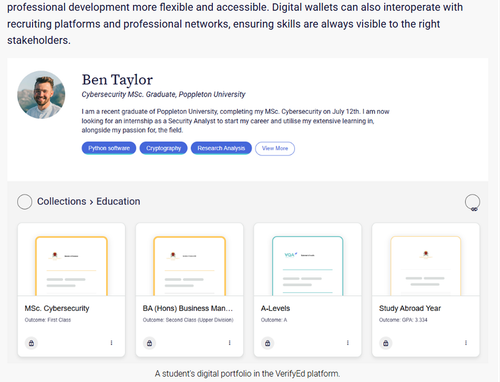Click the lock icon on Study Abroad Year card
500x382 pixels.
(385, 343)
